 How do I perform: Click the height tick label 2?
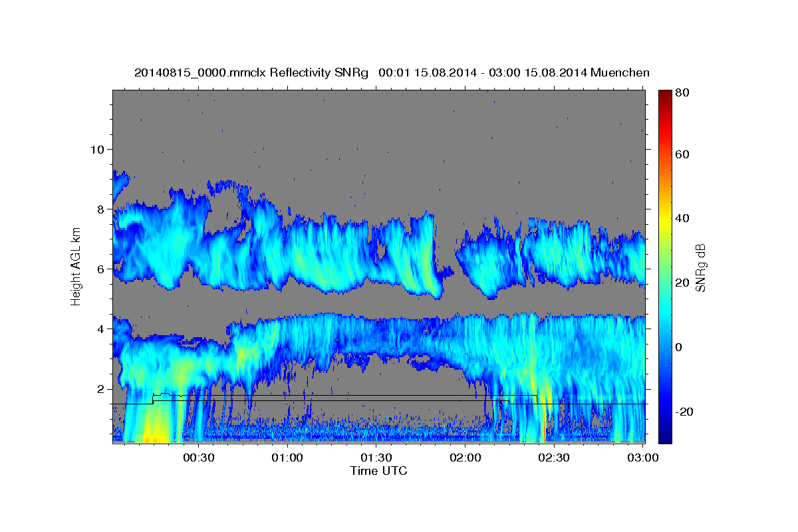pos(101,388)
